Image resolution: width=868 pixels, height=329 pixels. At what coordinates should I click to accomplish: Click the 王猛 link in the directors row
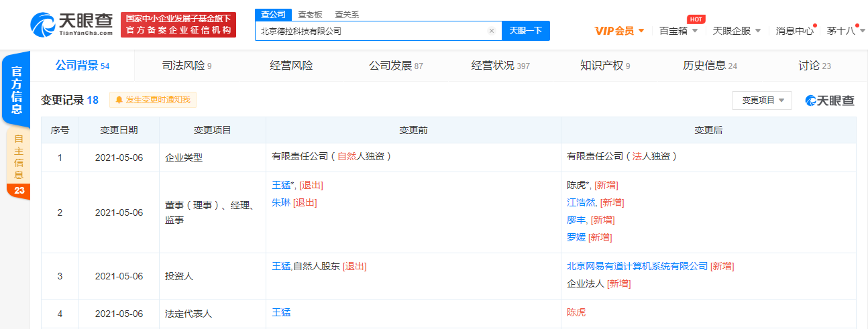click(x=281, y=185)
